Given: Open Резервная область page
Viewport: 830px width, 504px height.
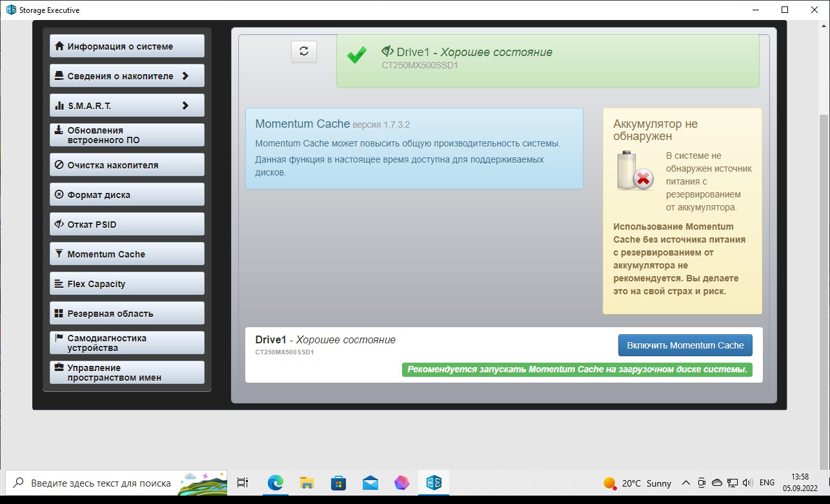Looking at the screenshot, I should pyautogui.click(x=127, y=313).
